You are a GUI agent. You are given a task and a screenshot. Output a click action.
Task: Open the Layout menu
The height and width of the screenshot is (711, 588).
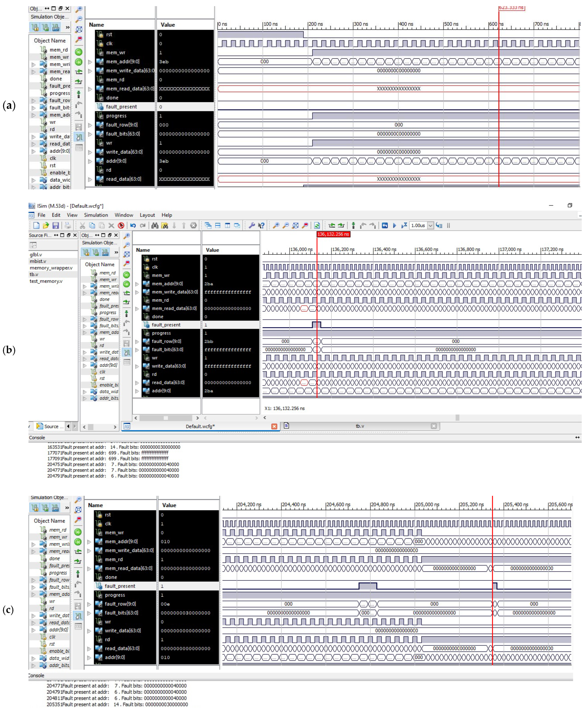[x=147, y=215]
